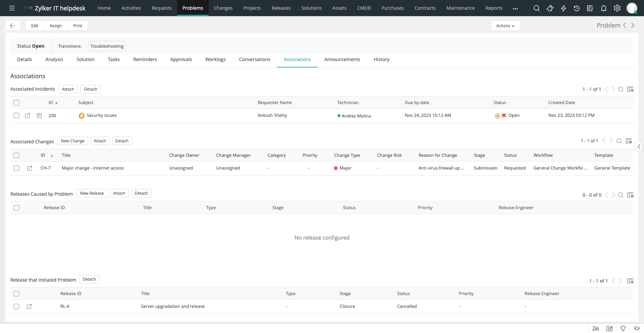Open the feedback editor icon at bottom
The image size is (644, 333).
coord(610,328)
